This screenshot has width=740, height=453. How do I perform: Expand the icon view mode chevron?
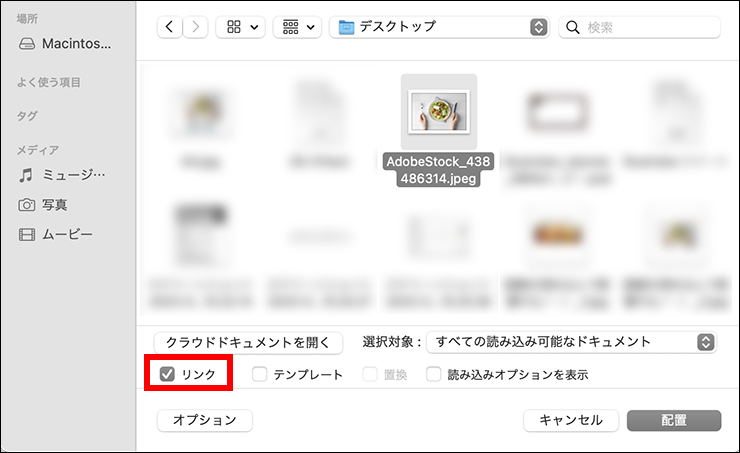click(254, 27)
